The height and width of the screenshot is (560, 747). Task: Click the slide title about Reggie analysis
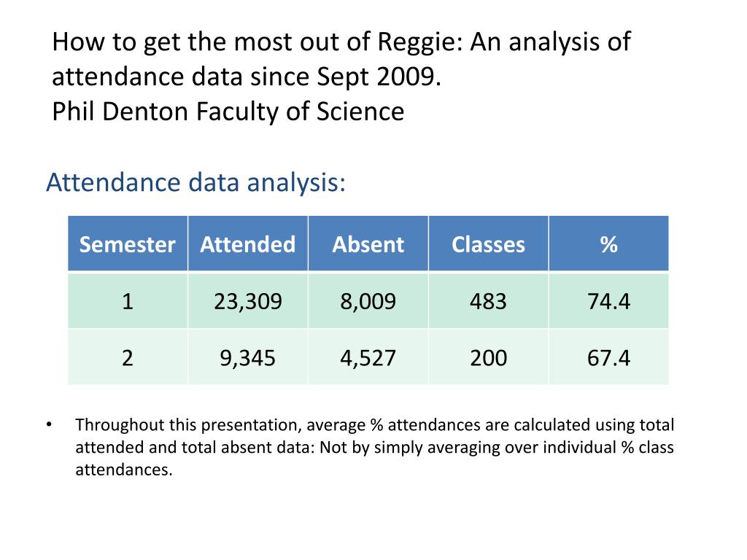click(x=341, y=59)
